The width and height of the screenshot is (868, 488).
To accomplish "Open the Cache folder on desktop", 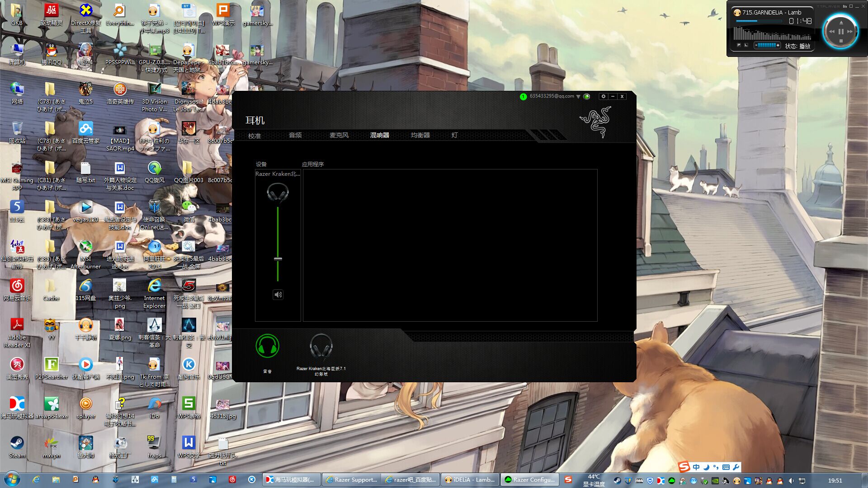I will pos(52,289).
